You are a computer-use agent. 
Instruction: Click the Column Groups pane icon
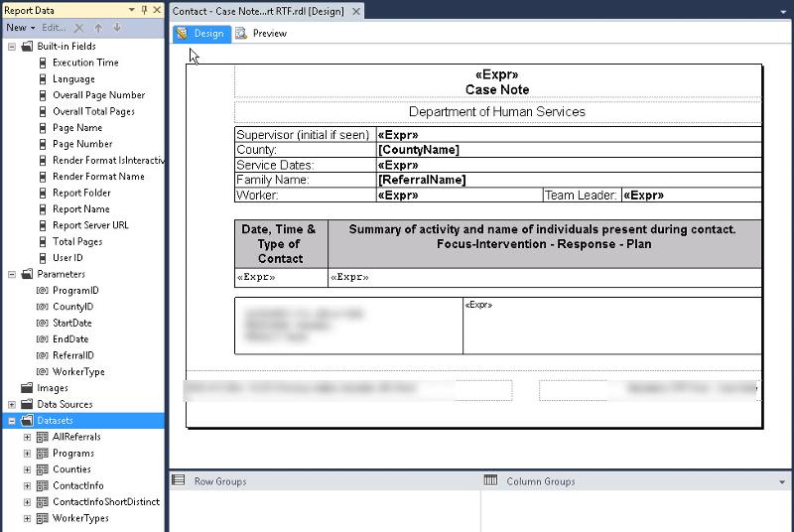[x=490, y=481]
